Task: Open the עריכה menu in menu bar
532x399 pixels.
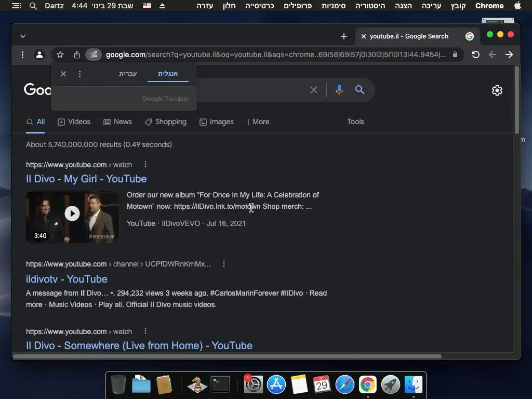Action: coord(431,6)
